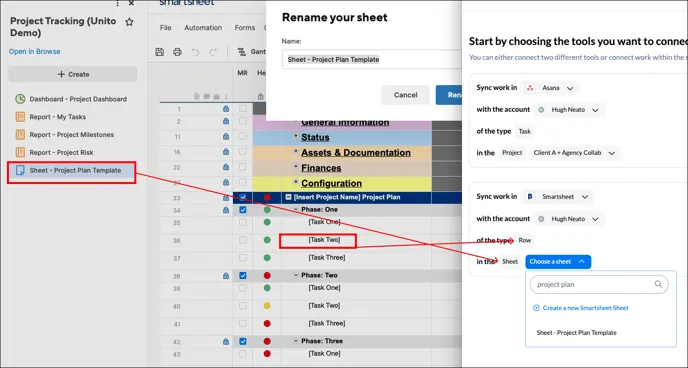
Task: Tick the MR checkbox on row 2
Action: click(x=243, y=121)
